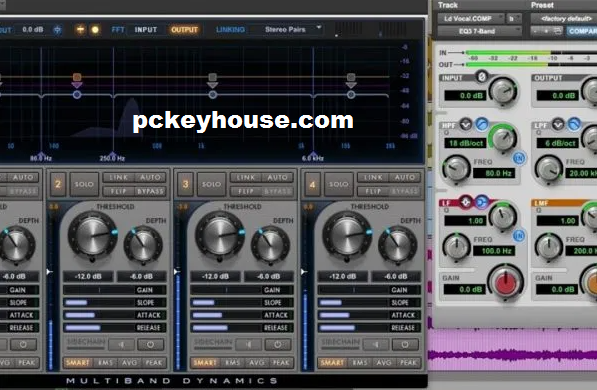This screenshot has height=390, width=597.
Task: Toggle band 3 sidechain power icon
Action: click(x=278, y=345)
